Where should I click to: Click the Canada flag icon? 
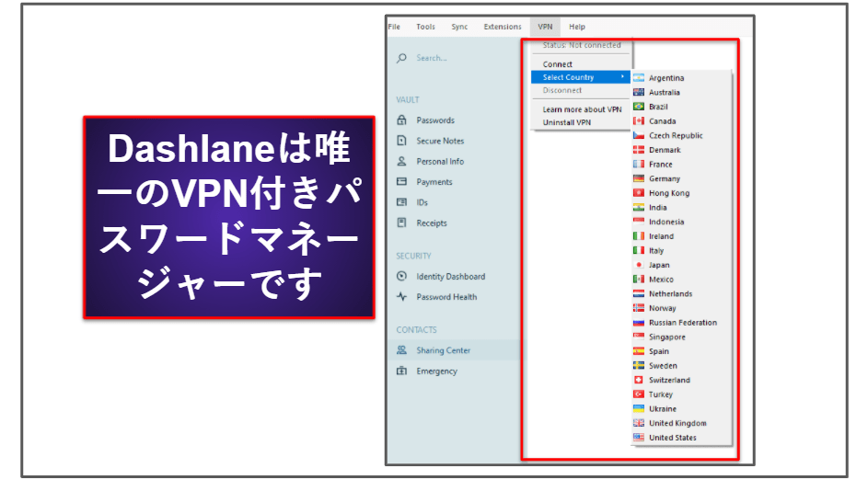tap(638, 121)
